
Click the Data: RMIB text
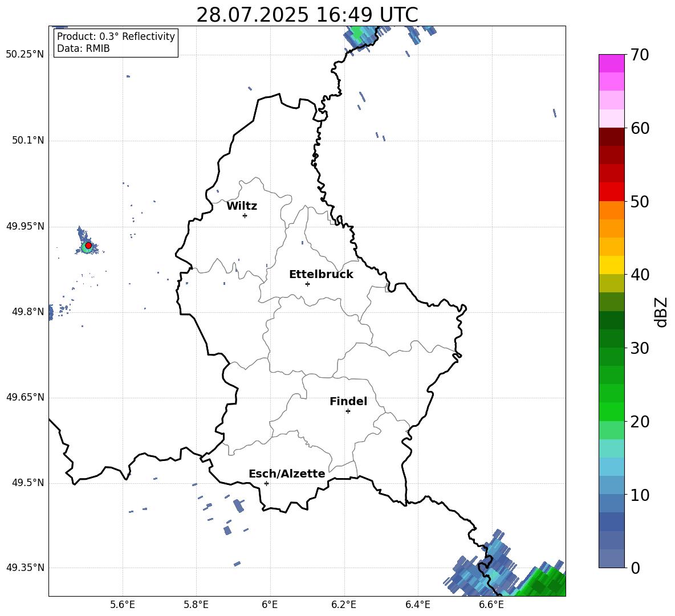click(x=83, y=48)
